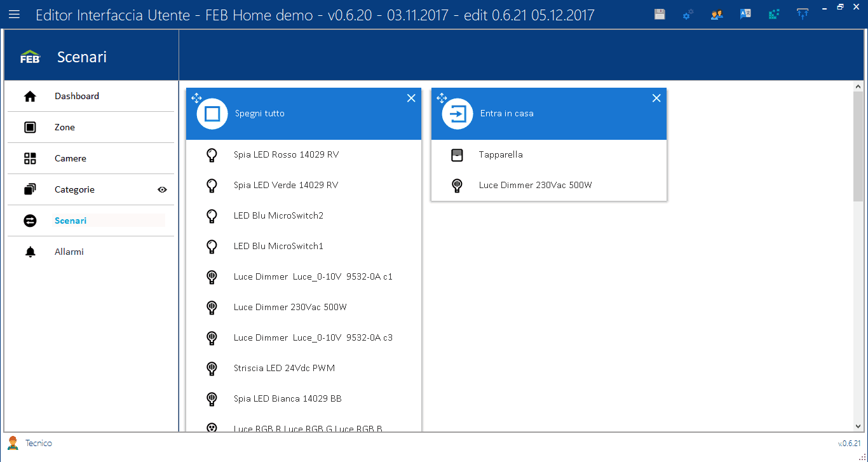Click the square stop icon of Spegni tutto
This screenshot has height=462, width=868.
[x=212, y=114]
